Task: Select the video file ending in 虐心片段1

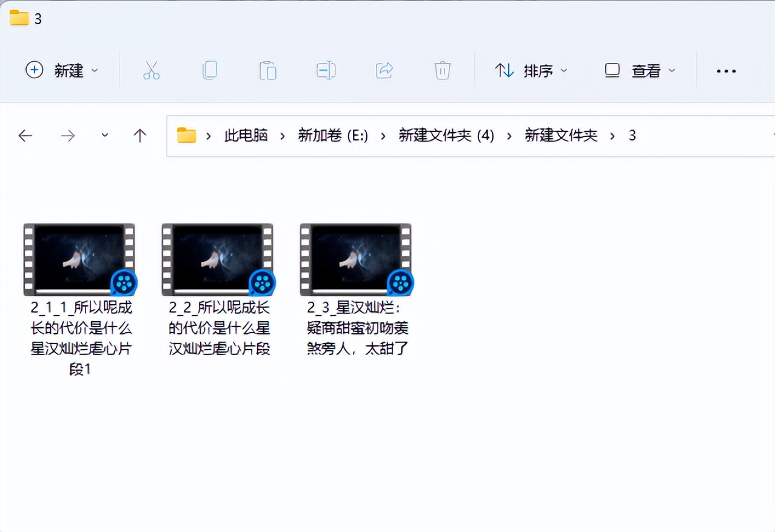Action: click(79, 259)
